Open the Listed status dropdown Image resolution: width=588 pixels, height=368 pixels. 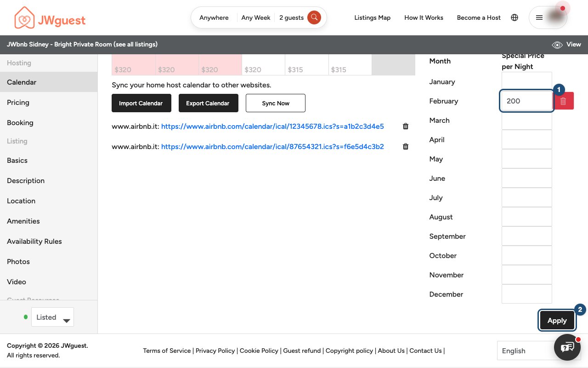[52, 317]
